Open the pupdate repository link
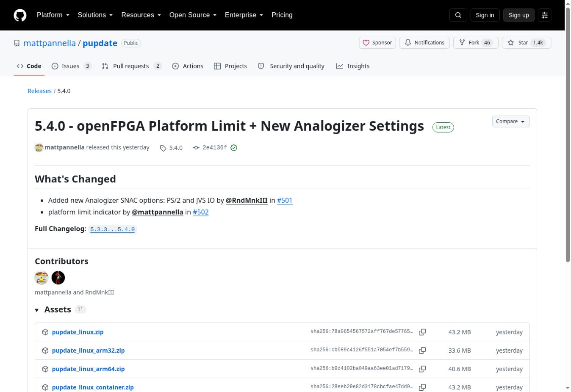 [x=100, y=43]
